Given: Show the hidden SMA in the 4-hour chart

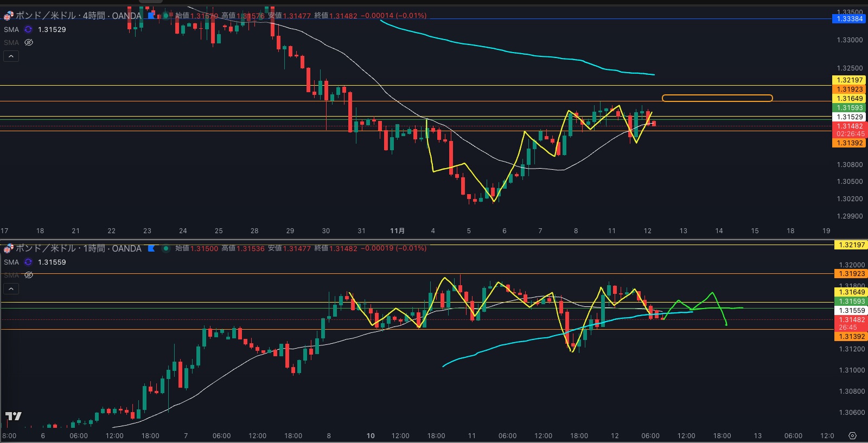Looking at the screenshot, I should 29,42.
